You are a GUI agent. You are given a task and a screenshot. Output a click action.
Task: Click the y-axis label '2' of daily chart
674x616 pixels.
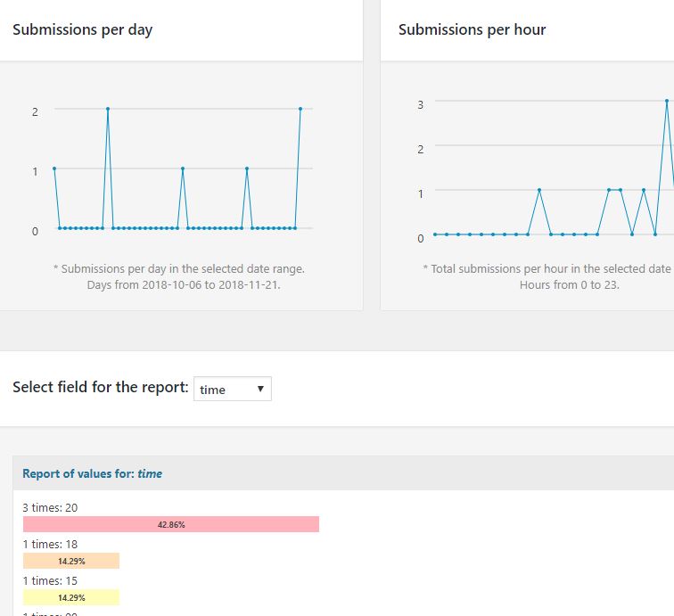pyautogui.click(x=35, y=112)
